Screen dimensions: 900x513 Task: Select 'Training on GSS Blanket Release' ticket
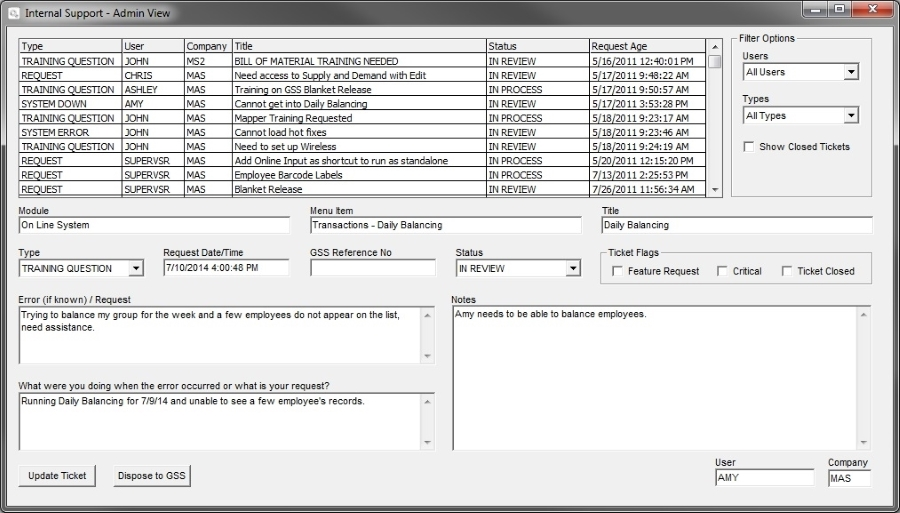click(362, 90)
